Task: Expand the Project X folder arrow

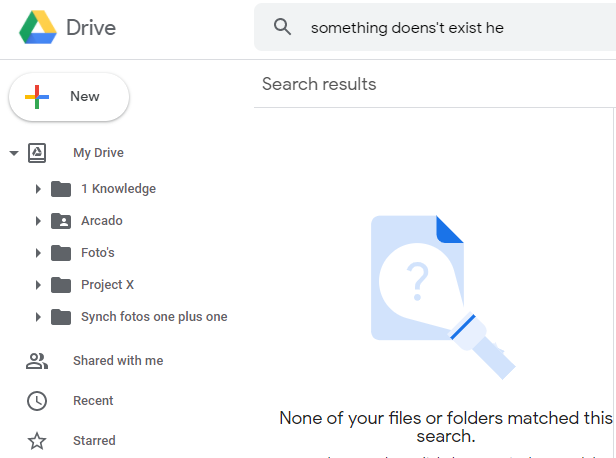Action: (x=38, y=285)
